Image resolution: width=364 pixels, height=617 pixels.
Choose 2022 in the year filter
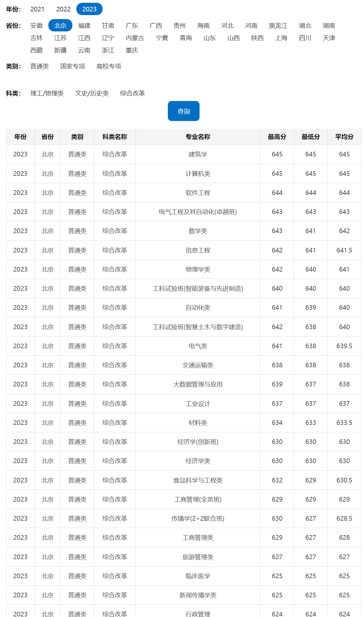(63, 9)
